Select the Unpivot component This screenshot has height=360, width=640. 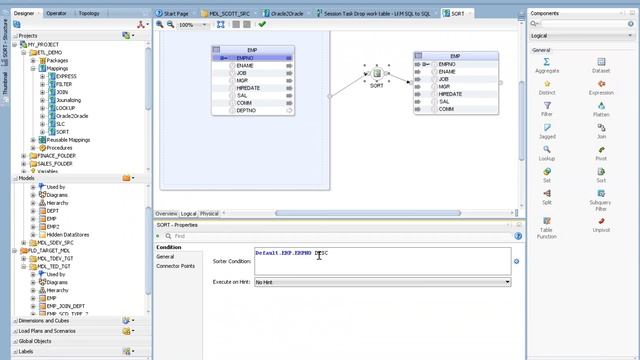(601, 225)
